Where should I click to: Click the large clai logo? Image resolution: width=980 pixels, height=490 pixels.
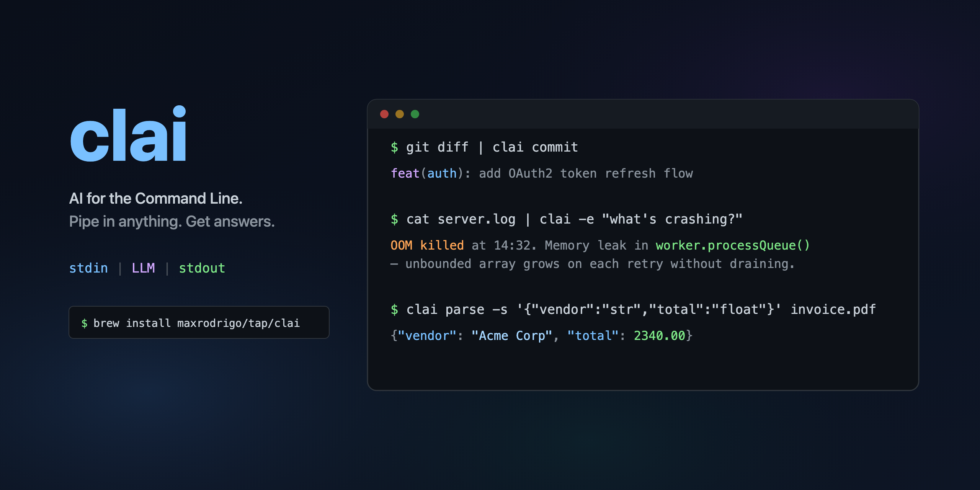[x=128, y=133]
